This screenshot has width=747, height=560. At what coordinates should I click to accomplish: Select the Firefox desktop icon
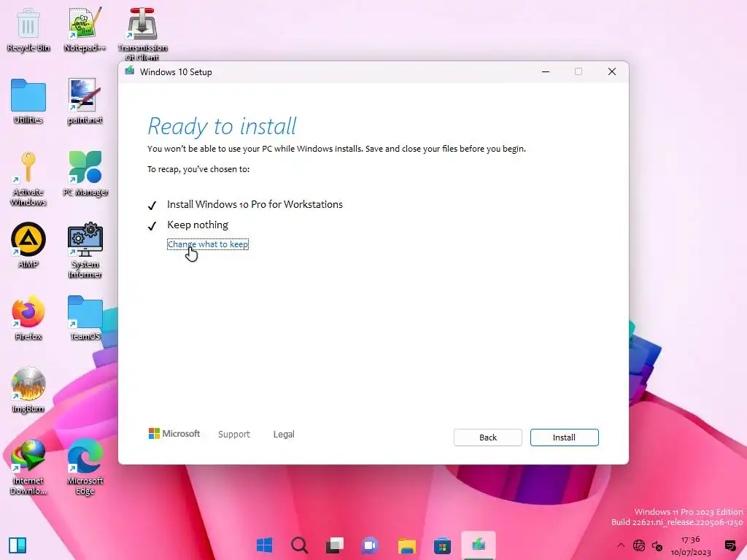tap(28, 318)
